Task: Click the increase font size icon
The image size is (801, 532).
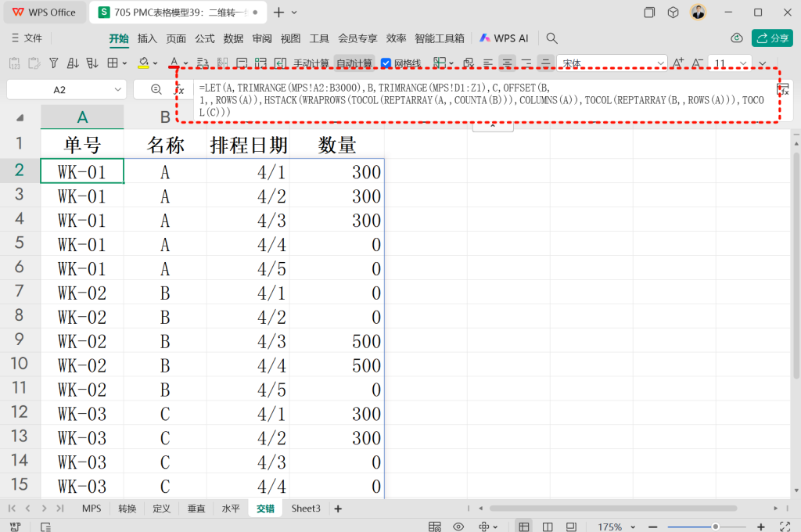Action: click(x=678, y=63)
